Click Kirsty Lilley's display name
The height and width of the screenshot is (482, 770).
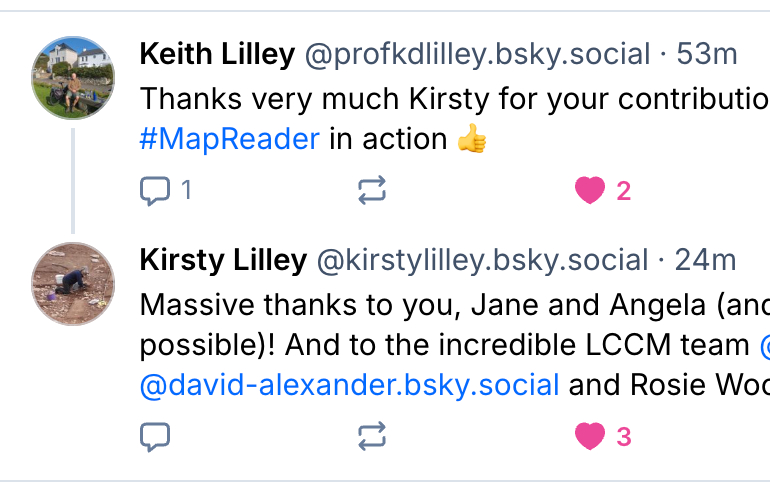[x=223, y=261]
